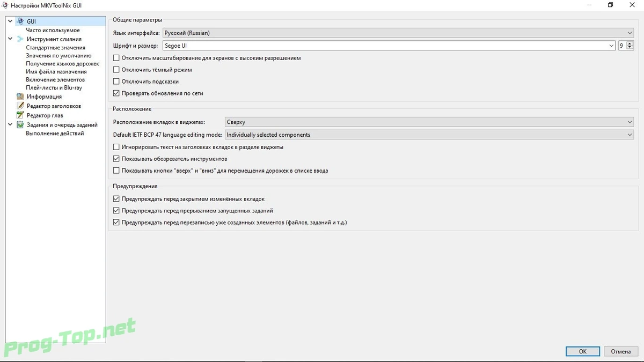Click the Отмена button
This screenshot has width=644, height=362.
[x=620, y=352]
